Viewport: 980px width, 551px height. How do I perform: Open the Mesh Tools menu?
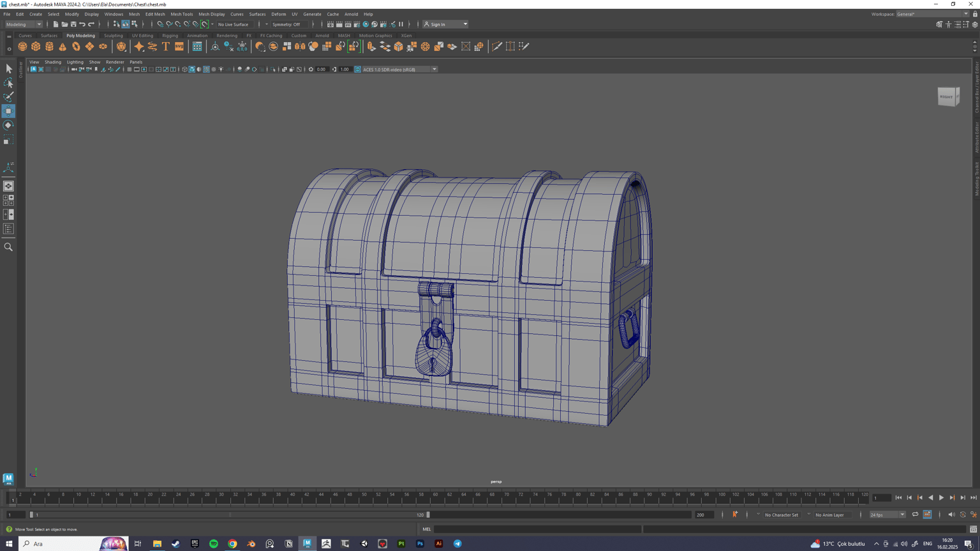(x=181, y=14)
